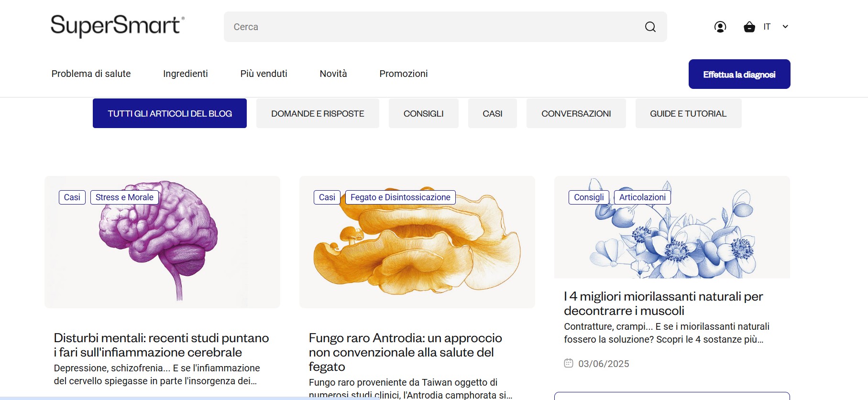Open the miorilassanti naturali article title
868x400 pixels.
tap(663, 303)
